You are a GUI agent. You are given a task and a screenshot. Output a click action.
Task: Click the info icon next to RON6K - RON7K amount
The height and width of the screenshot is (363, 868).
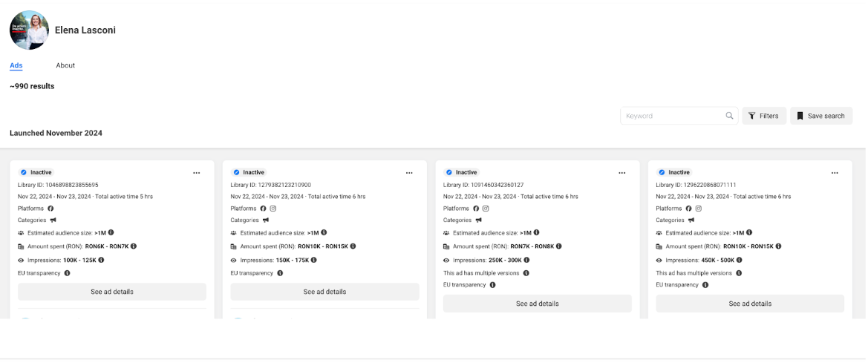(134, 246)
